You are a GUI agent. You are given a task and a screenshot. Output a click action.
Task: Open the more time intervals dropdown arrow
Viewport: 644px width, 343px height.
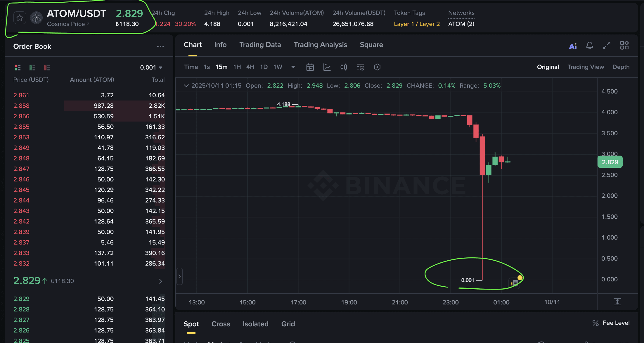click(x=293, y=67)
